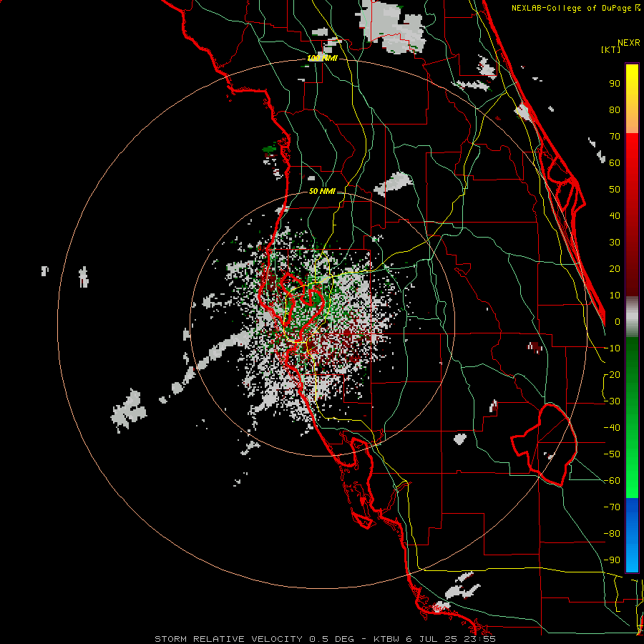The height and width of the screenshot is (644, 644).
Task: Click the "-20" knots scale label
Action: click(612, 375)
